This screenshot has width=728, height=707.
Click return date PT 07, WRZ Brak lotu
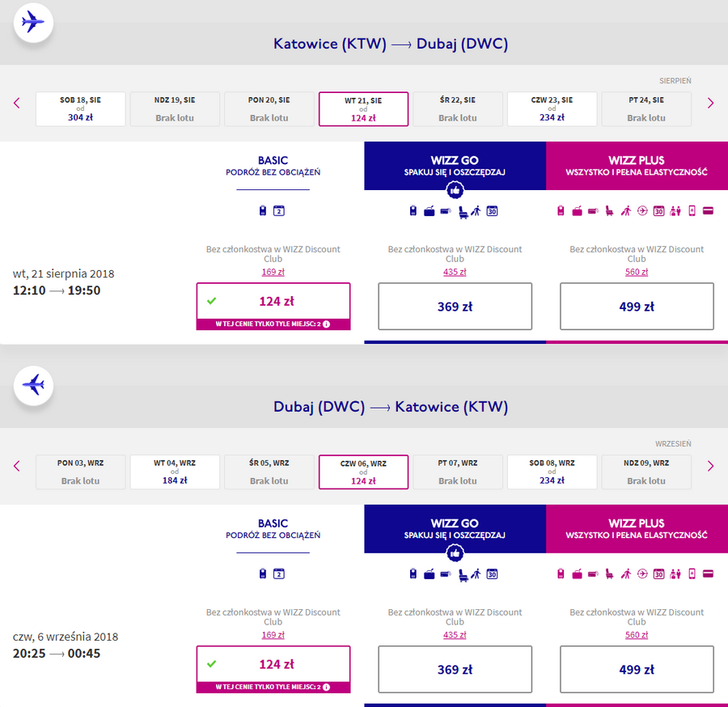pos(458,472)
